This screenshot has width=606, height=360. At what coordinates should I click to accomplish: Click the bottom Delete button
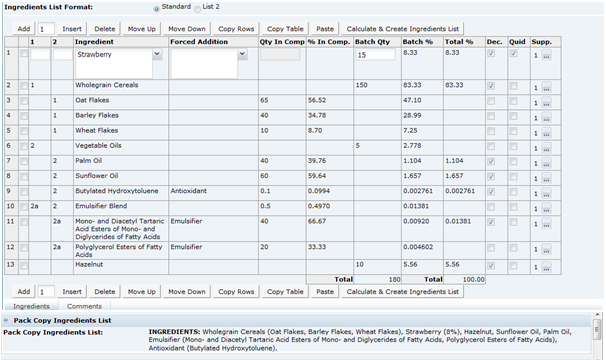(x=105, y=292)
